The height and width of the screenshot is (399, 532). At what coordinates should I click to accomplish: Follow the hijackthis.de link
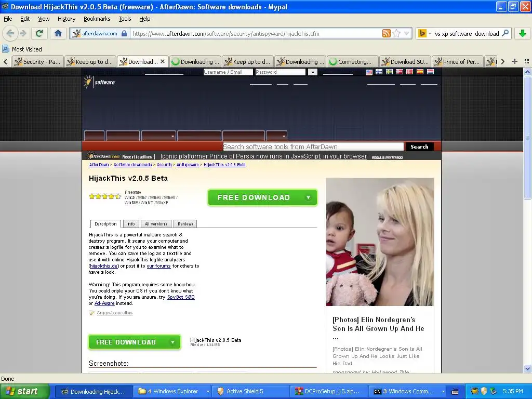(x=104, y=266)
